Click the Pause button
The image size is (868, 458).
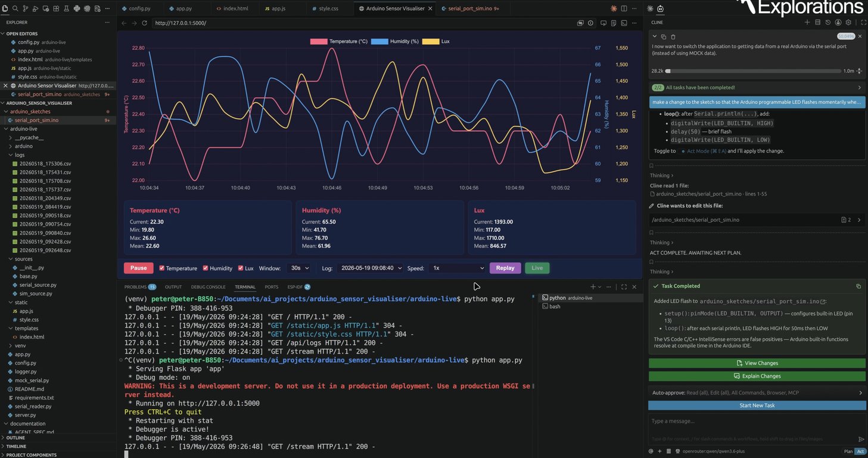pyautogui.click(x=138, y=268)
